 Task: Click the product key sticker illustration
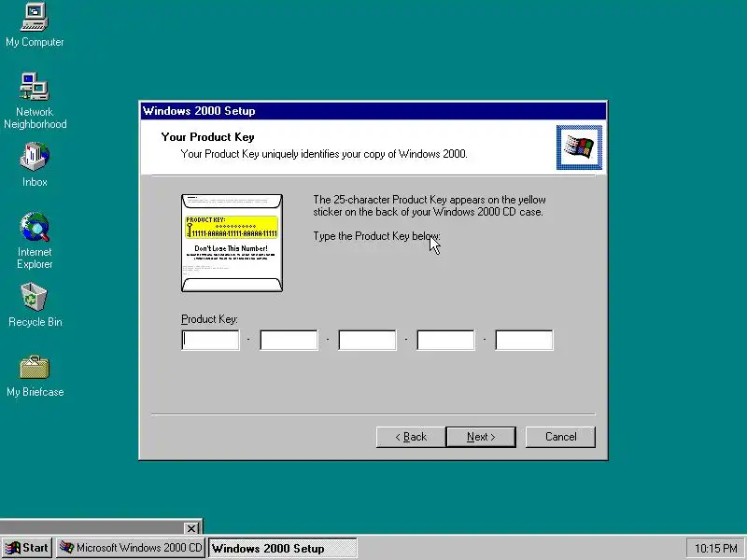pos(232,243)
